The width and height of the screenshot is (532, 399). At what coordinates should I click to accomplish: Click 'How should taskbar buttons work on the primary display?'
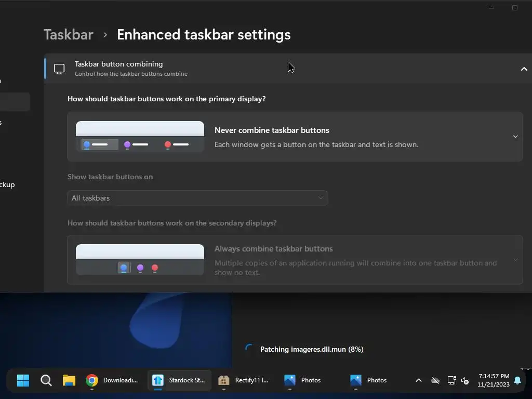(x=167, y=99)
